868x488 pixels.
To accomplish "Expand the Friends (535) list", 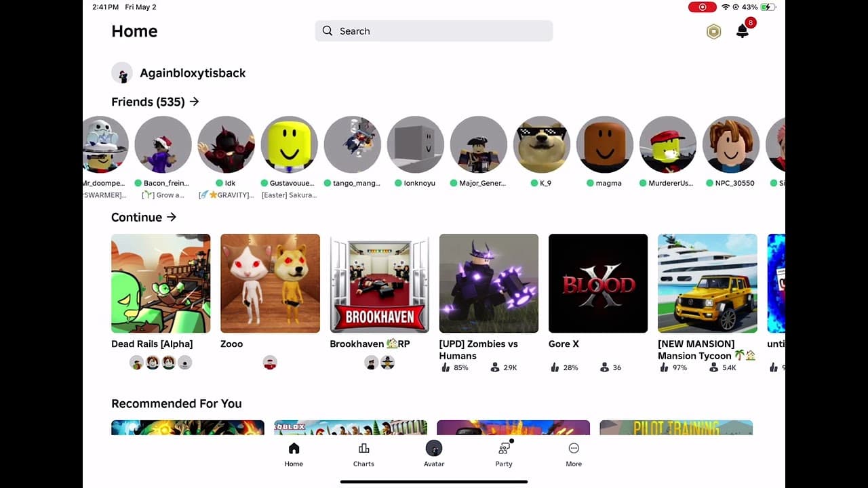I will 155,102.
